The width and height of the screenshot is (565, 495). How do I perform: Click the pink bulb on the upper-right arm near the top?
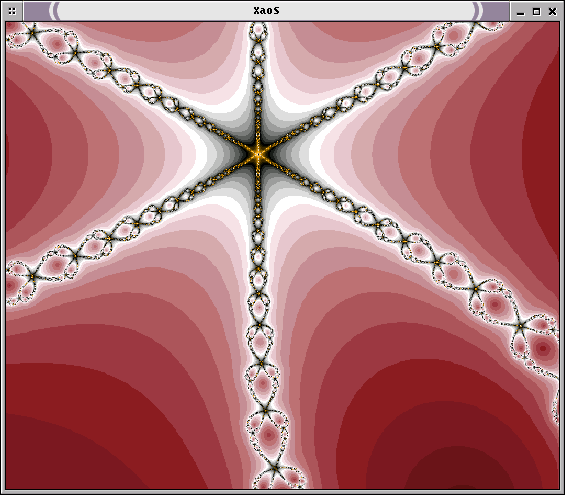(453, 35)
